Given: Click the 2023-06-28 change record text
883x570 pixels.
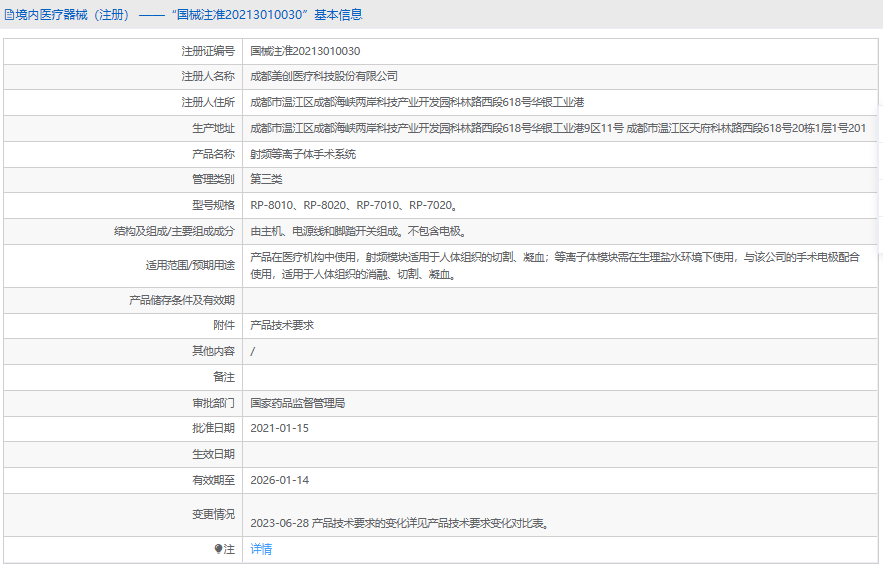Looking at the screenshot, I should 399,522.
